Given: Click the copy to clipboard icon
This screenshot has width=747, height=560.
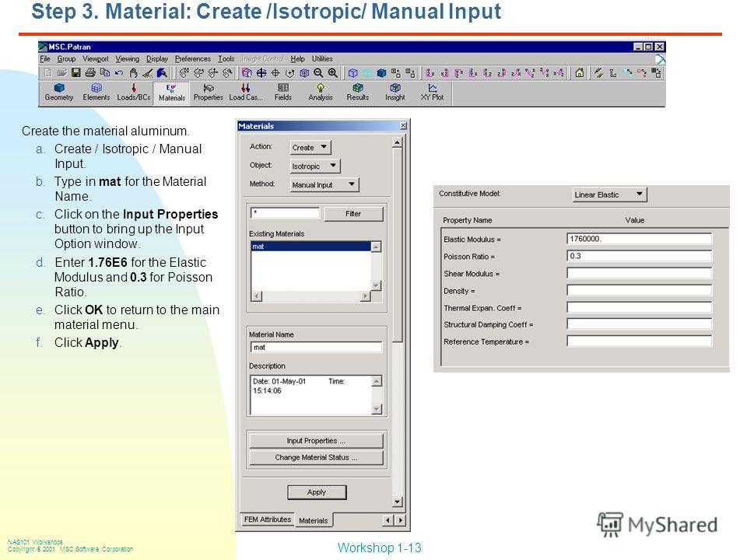Looking at the screenshot, I should tap(104, 73).
